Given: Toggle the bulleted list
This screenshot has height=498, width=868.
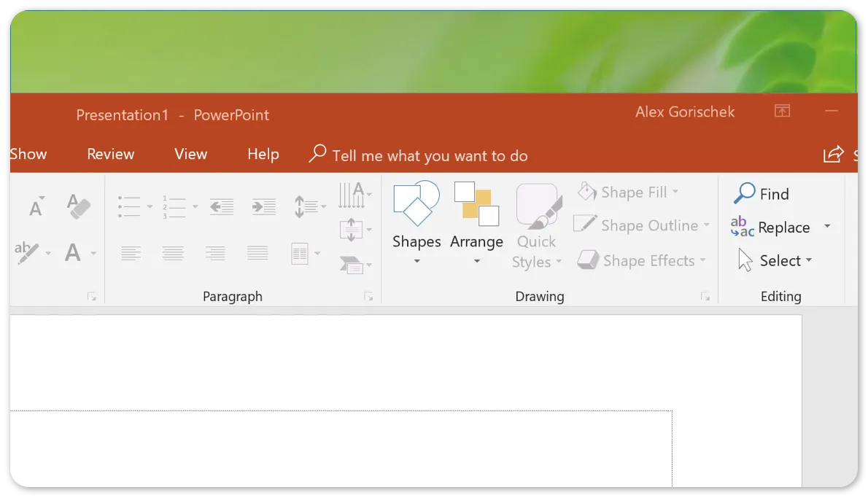Looking at the screenshot, I should (x=128, y=206).
